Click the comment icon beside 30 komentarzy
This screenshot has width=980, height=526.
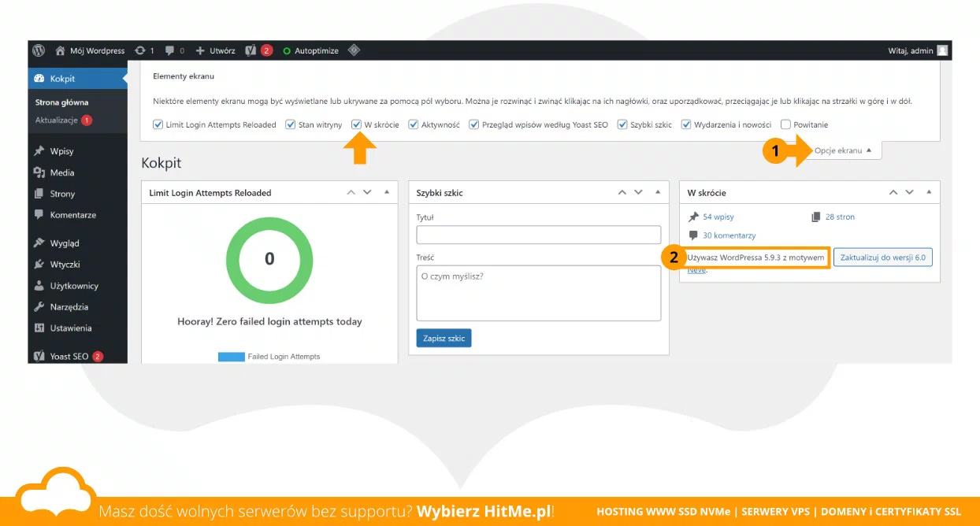[693, 235]
